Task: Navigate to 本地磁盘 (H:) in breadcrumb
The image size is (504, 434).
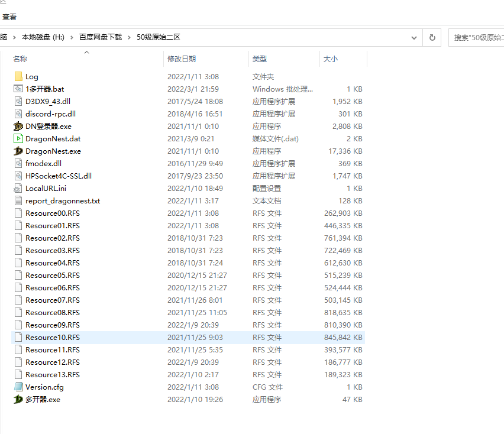Action: click(x=43, y=37)
